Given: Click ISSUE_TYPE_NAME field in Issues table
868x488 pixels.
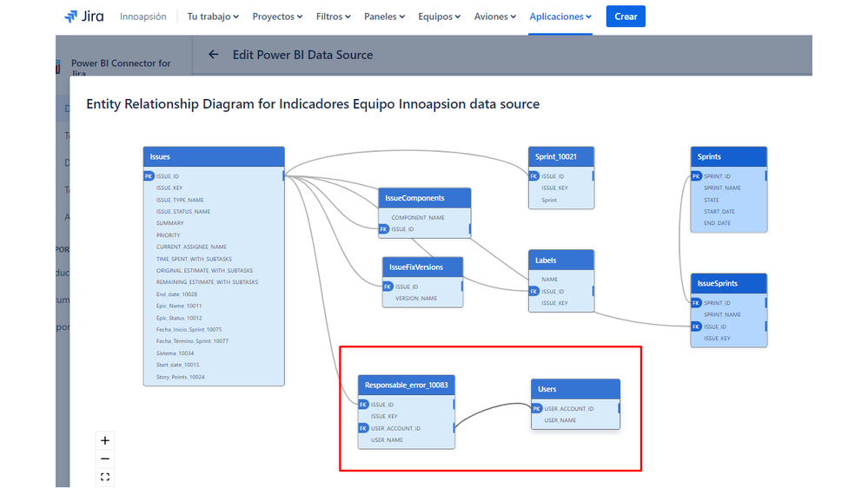Looking at the screenshot, I should point(180,200).
